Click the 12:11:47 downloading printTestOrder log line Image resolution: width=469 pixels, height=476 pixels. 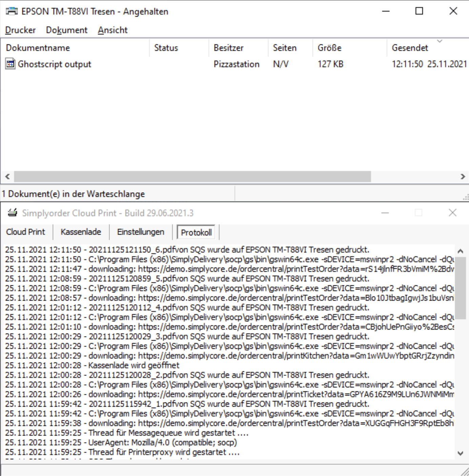(x=229, y=269)
